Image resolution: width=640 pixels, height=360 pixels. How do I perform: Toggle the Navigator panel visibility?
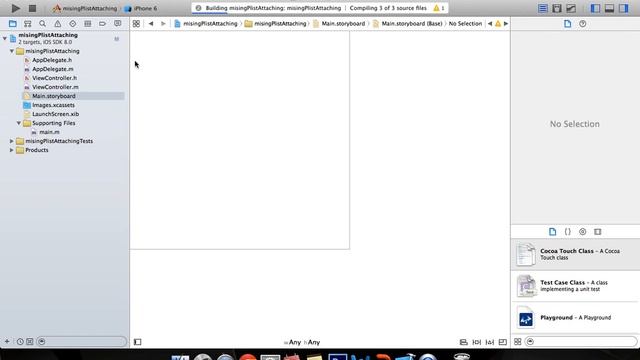click(x=595, y=8)
